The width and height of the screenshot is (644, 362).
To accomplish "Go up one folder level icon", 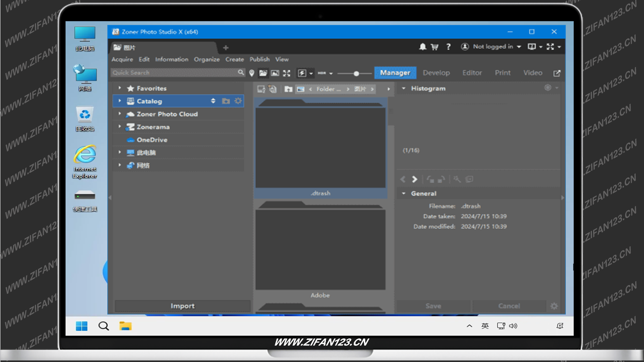I will click(x=289, y=89).
